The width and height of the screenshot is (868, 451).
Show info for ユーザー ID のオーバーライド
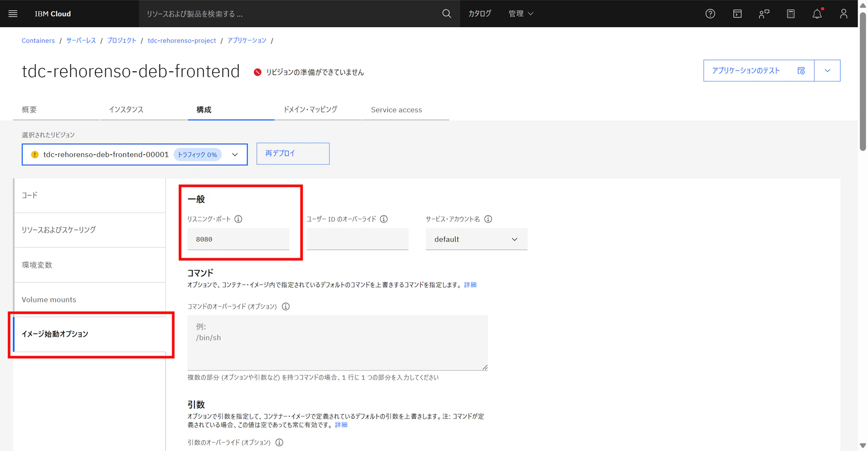[384, 219]
